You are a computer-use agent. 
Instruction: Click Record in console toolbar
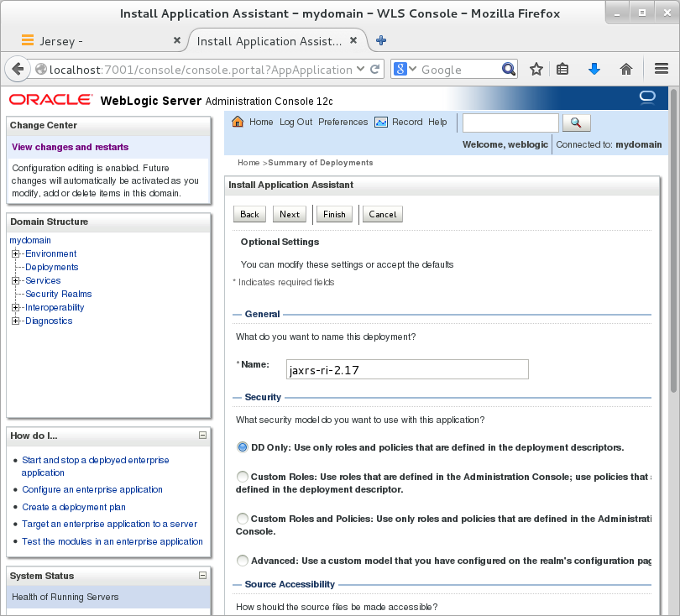(x=407, y=123)
